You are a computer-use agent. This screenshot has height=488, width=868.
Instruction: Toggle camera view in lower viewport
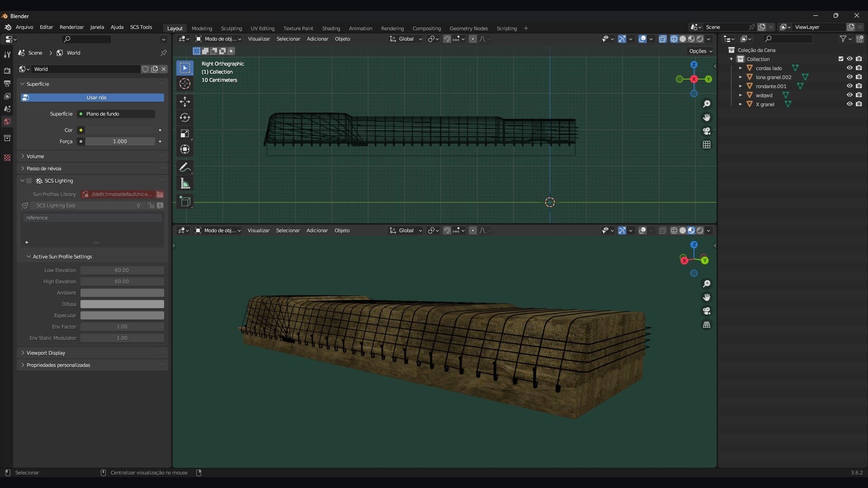point(707,311)
